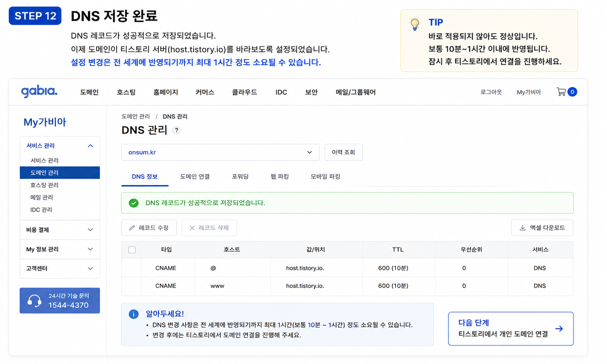Click the 우선순위 column header

tap(471, 250)
